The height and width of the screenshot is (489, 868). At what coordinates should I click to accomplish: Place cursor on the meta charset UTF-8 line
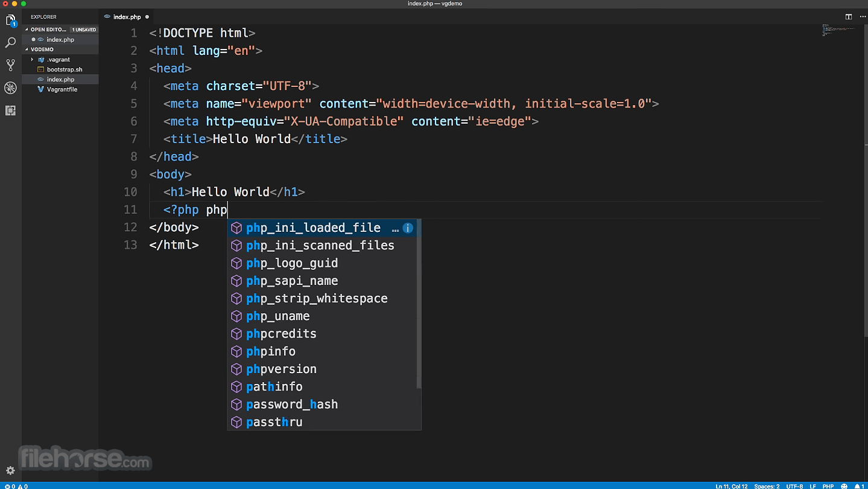pos(241,86)
